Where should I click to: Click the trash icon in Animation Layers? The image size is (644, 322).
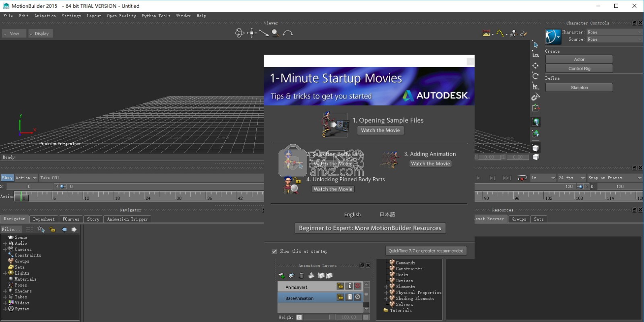point(301,275)
